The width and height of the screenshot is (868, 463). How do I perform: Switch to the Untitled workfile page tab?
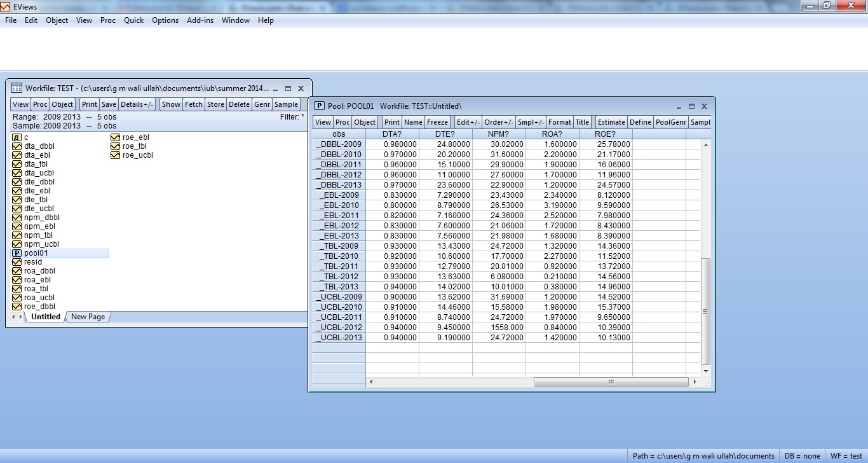(46, 317)
